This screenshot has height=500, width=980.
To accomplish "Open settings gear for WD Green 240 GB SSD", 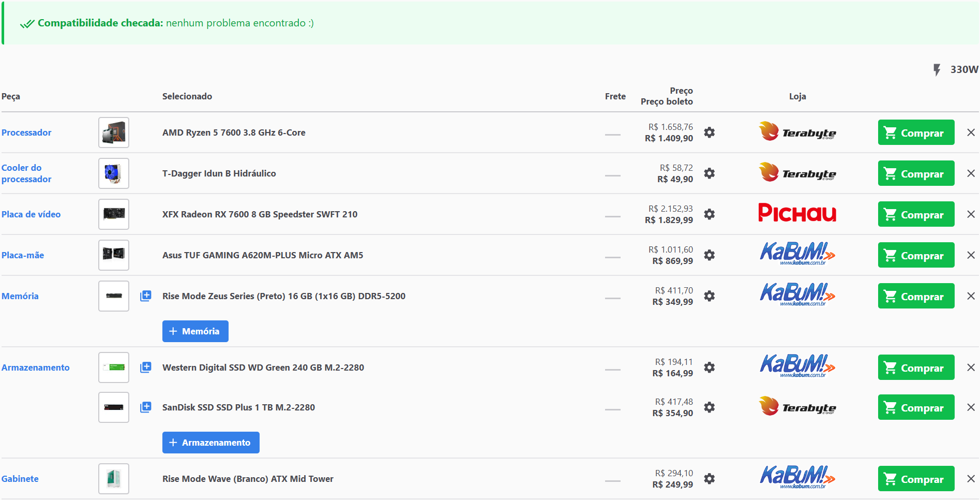I will [710, 367].
